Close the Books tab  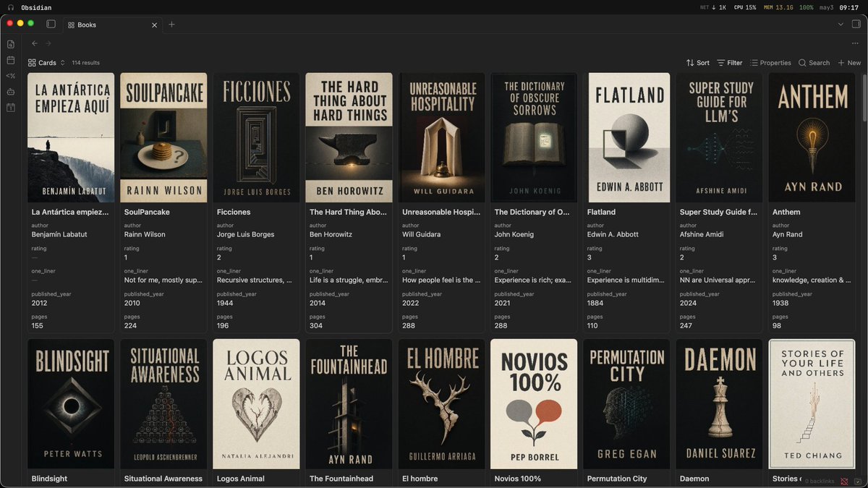(x=154, y=25)
